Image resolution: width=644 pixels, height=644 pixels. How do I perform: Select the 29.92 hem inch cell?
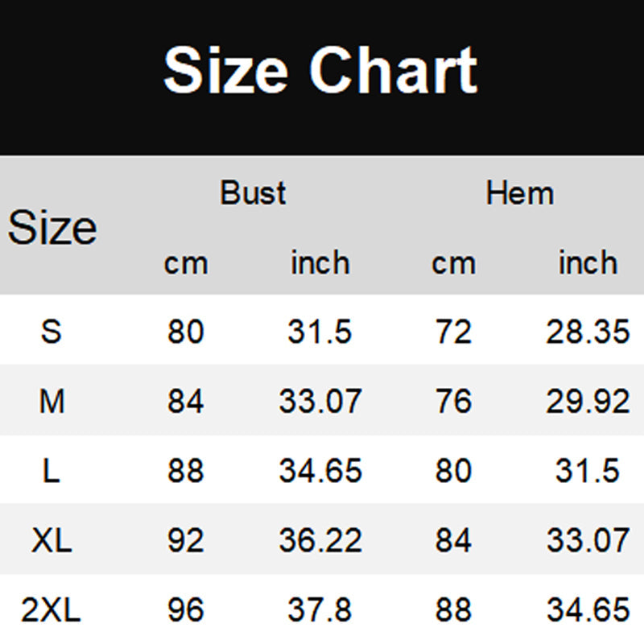coord(588,401)
